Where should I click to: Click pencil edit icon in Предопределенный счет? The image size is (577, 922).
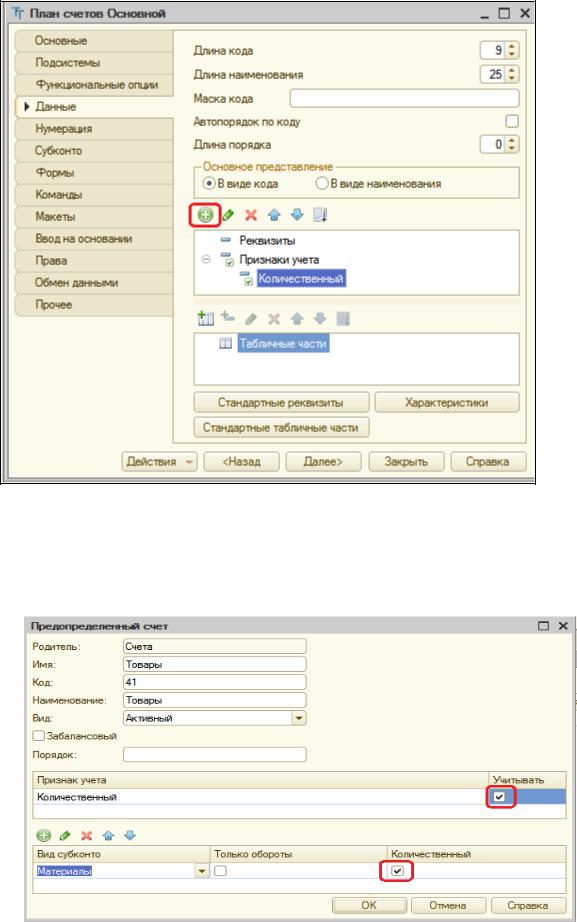point(65,836)
